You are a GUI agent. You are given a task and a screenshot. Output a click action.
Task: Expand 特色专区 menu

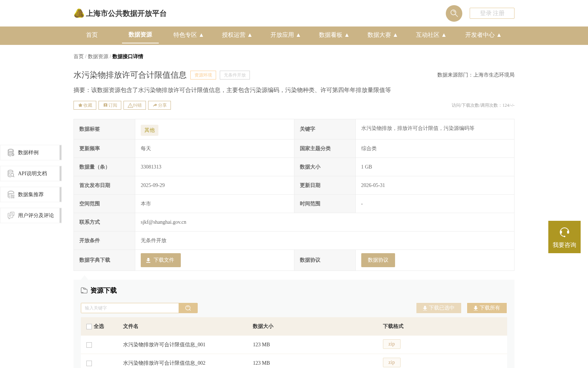point(189,35)
